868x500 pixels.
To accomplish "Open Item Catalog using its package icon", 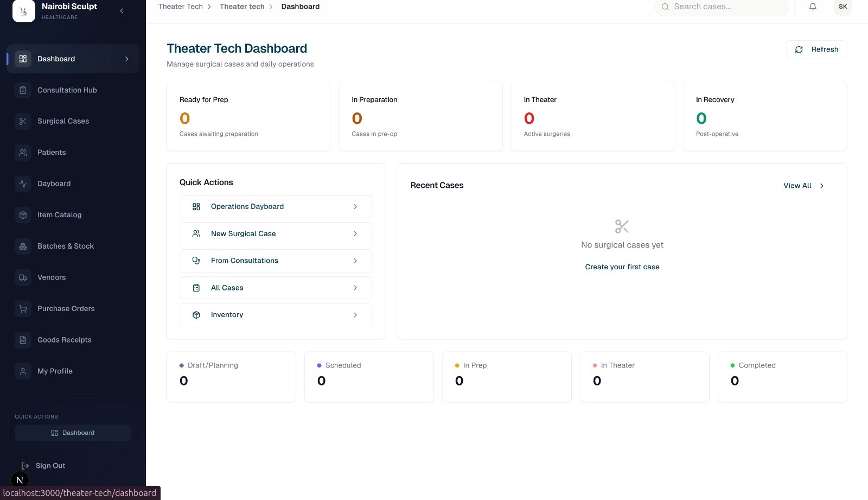I will tap(23, 215).
